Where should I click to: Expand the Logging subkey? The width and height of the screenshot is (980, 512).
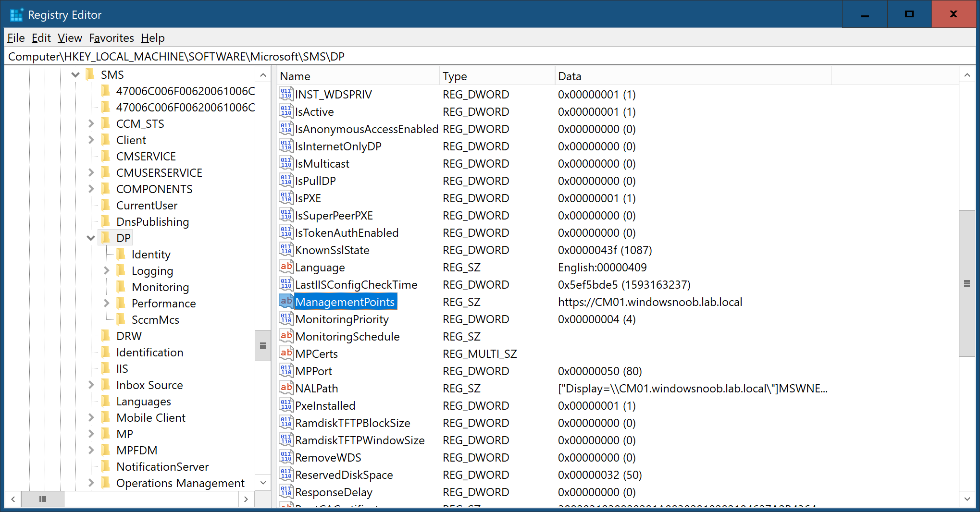click(106, 271)
